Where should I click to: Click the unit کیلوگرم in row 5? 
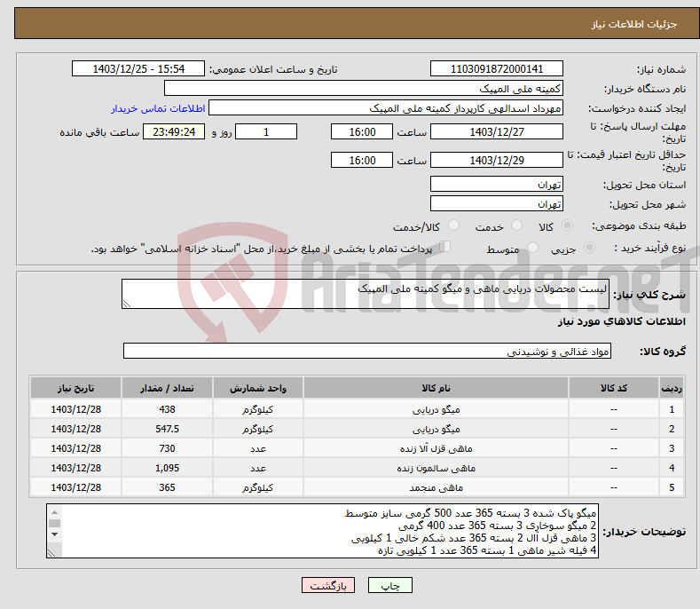[258, 488]
